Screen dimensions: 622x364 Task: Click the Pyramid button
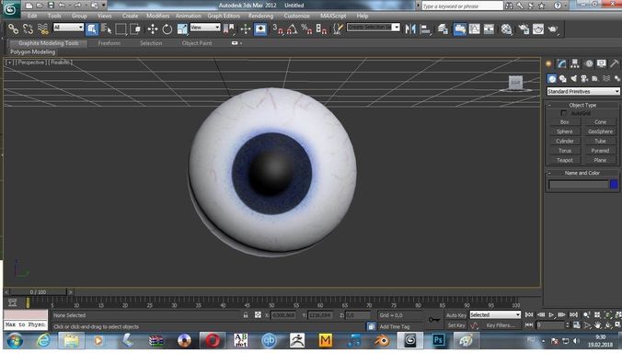[600, 151]
